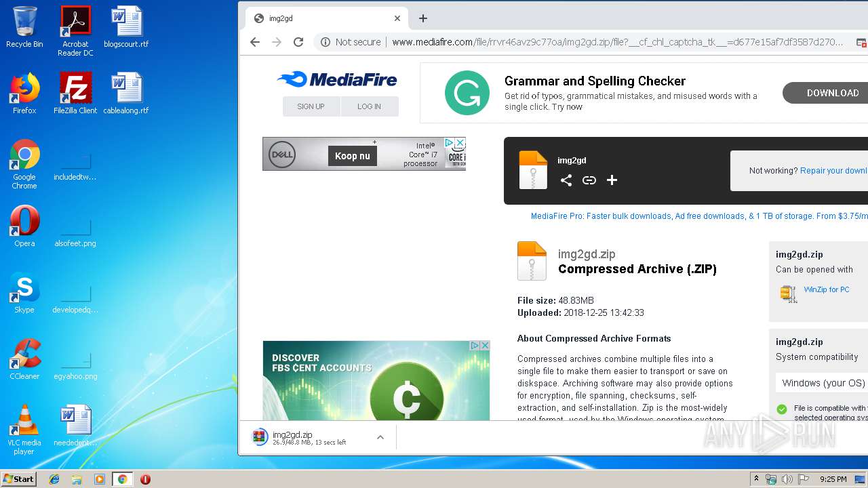The height and width of the screenshot is (488, 868).
Task: Open MediaFire Pro promotion link
Action: point(699,216)
